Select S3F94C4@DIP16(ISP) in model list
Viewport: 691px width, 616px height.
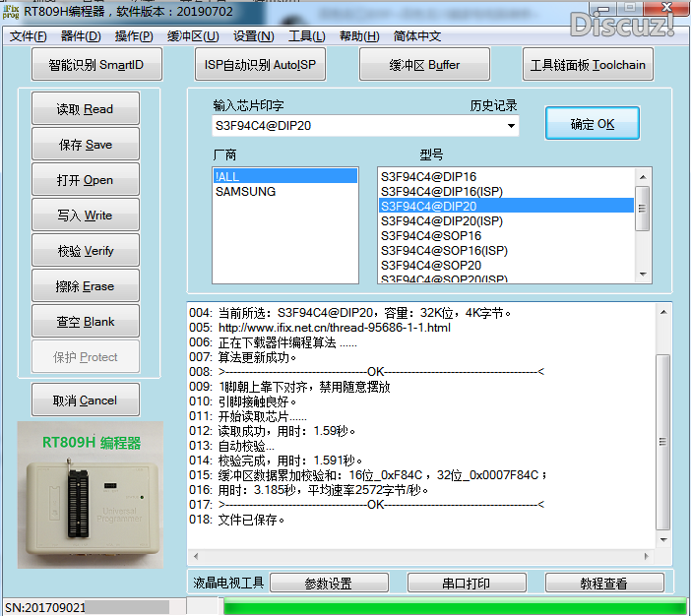tap(506, 192)
